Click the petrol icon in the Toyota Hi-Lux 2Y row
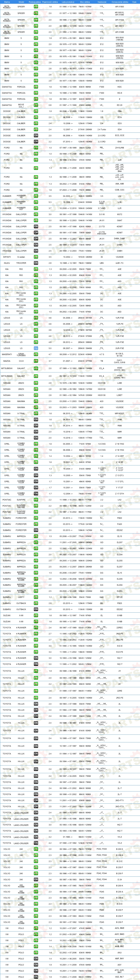The height and width of the screenshot is (980, 140). coord(36,671)
